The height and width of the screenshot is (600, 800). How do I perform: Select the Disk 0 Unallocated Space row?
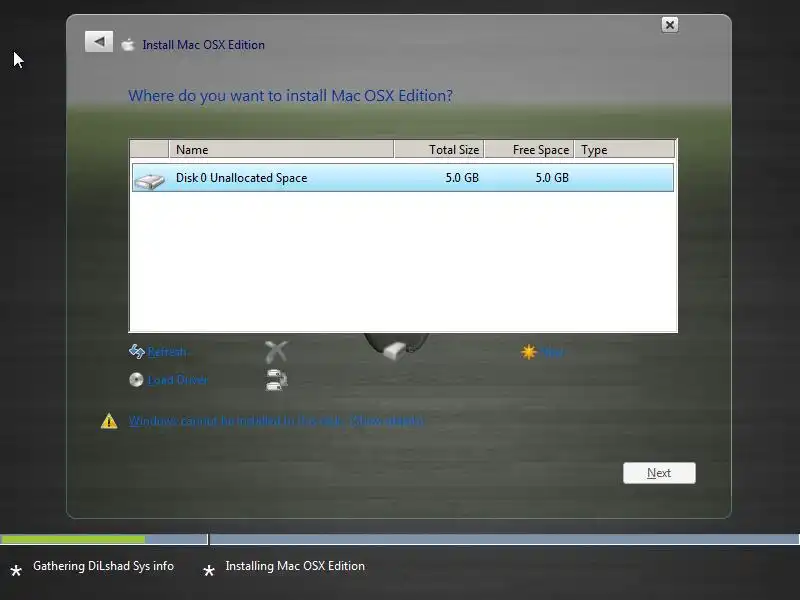tap(403, 178)
